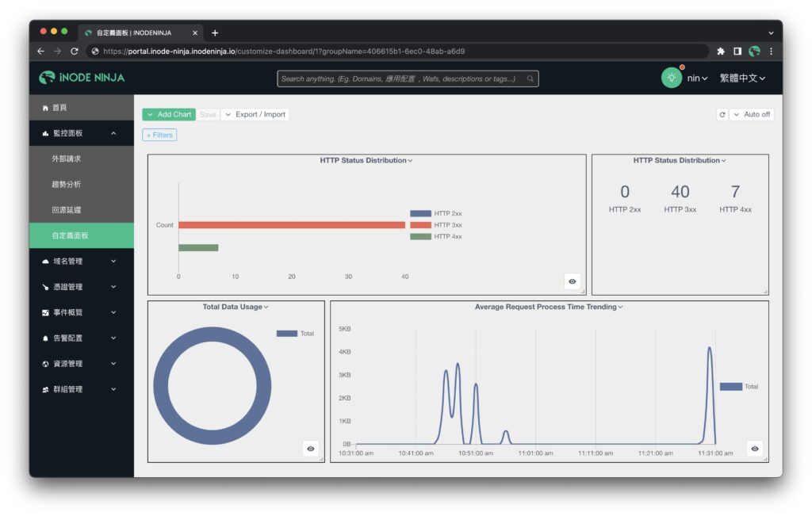812x516 pixels.
Task: Click the browser address bar URL
Action: click(284, 52)
